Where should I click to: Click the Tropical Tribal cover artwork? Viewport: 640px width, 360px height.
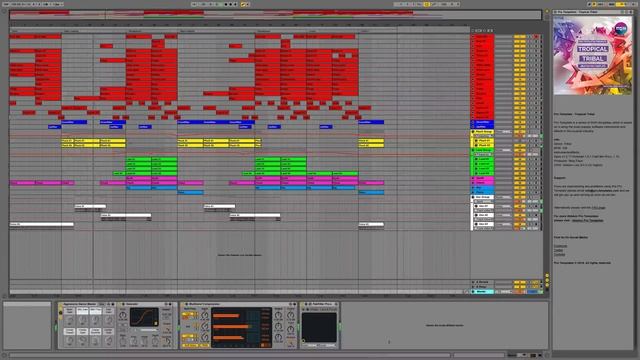tap(592, 56)
